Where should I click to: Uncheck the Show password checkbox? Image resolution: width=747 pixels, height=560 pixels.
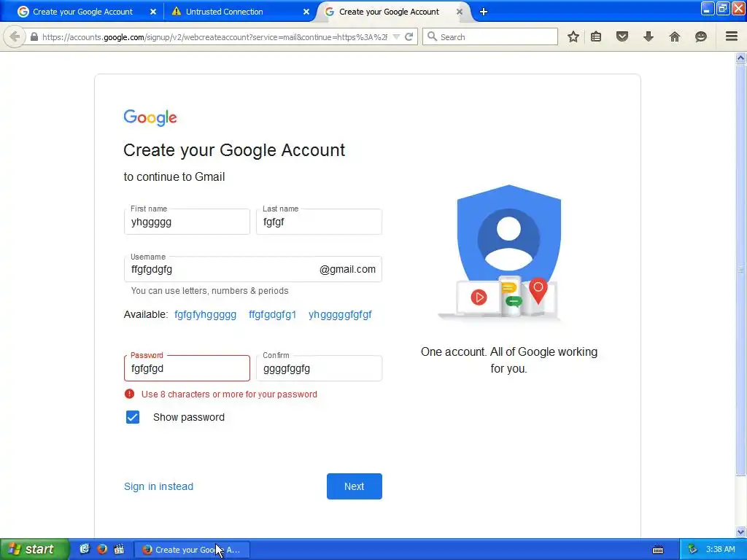click(x=133, y=417)
